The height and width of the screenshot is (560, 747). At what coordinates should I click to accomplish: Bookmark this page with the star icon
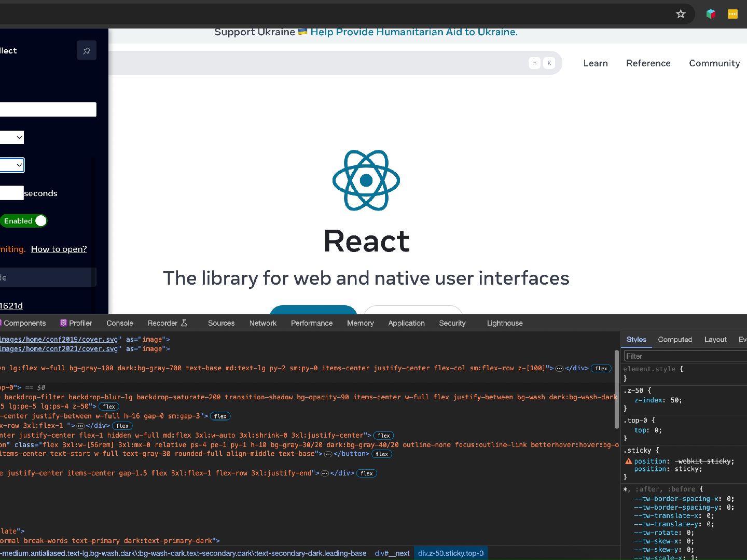tap(681, 14)
